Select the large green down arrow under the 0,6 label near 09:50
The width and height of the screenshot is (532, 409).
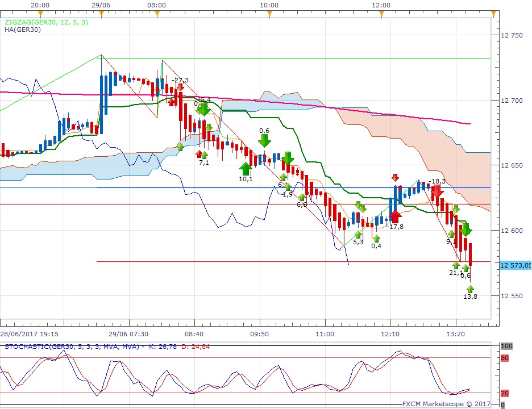[264, 141]
